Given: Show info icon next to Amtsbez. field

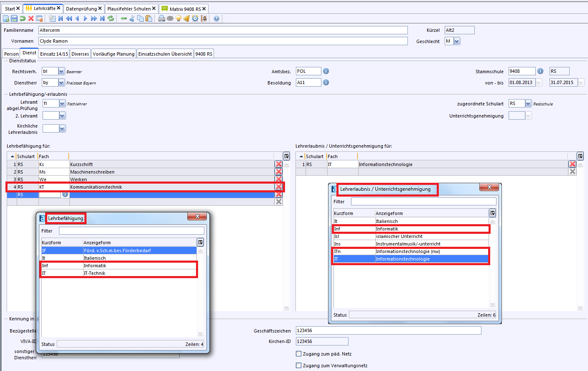Looking at the screenshot, I should (326, 71).
